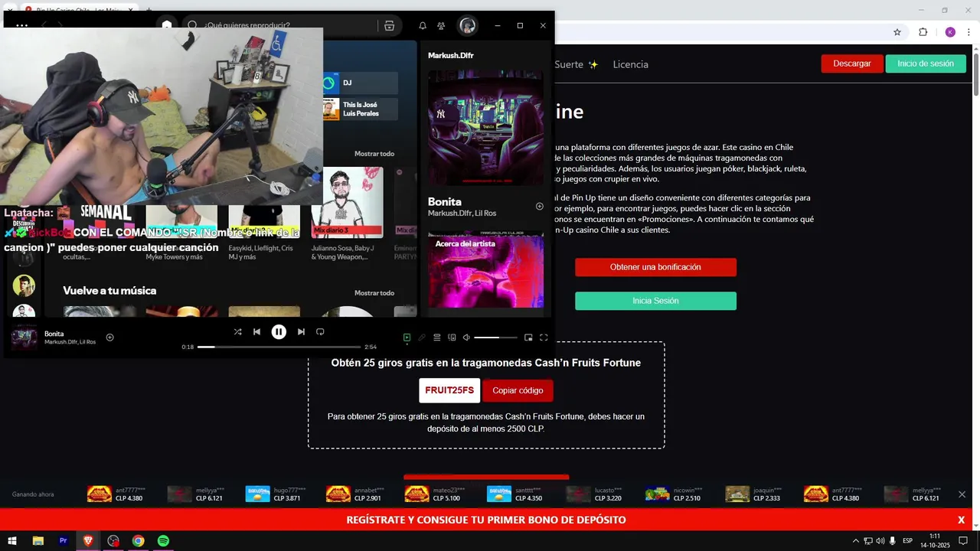The width and height of the screenshot is (980, 551).
Task: Adjust the Spotify volume slider
Action: point(495,337)
